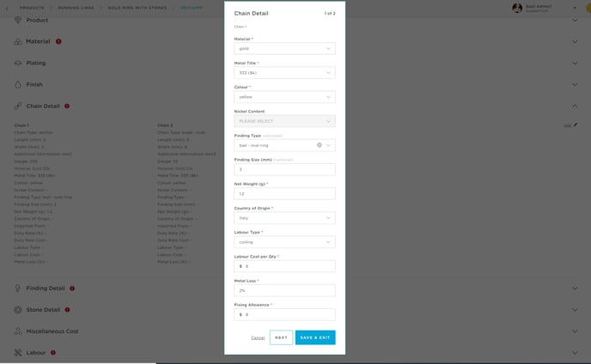
Task: Open the user account menu caret
Action: pos(575,8)
